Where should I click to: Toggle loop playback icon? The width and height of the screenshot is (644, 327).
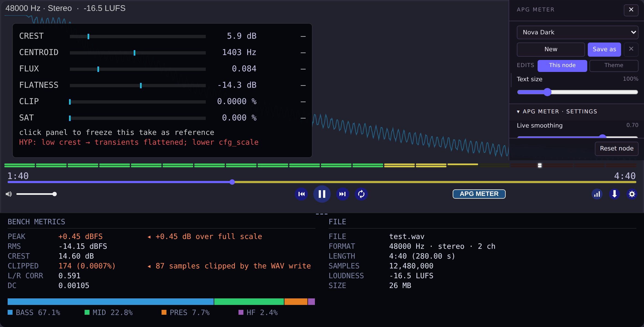(361, 194)
